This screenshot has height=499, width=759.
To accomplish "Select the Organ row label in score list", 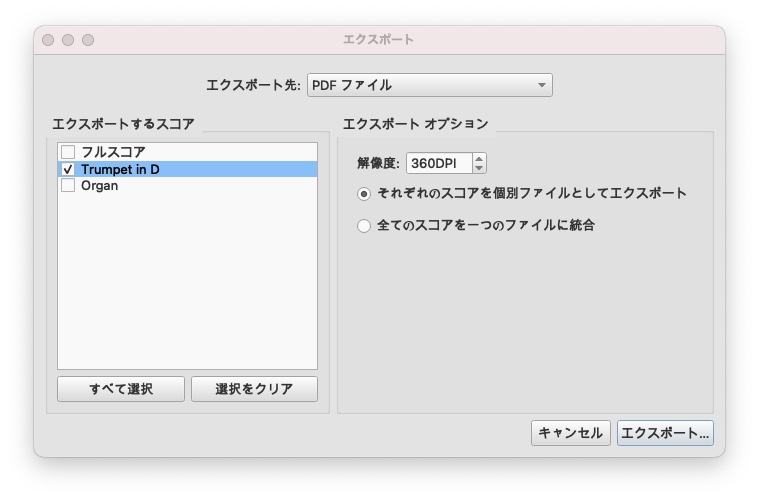I will click(100, 186).
